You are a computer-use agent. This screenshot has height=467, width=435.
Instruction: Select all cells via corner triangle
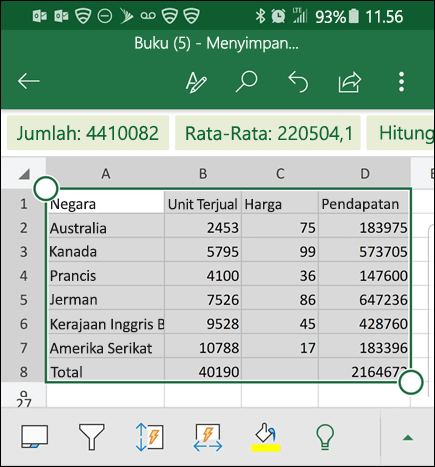[x=24, y=174]
